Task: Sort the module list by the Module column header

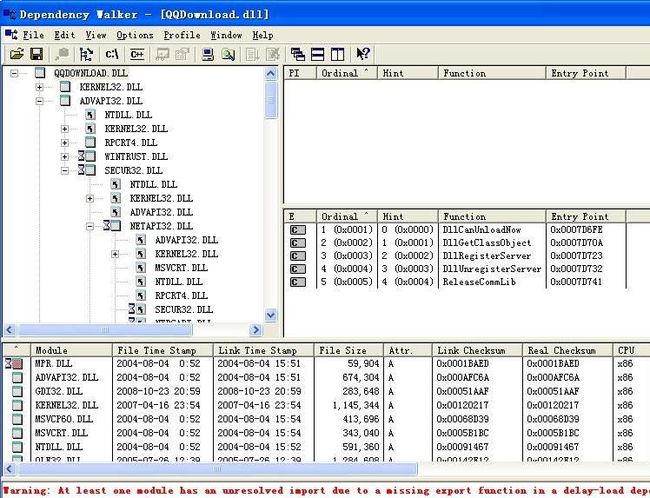Action: 72,350
